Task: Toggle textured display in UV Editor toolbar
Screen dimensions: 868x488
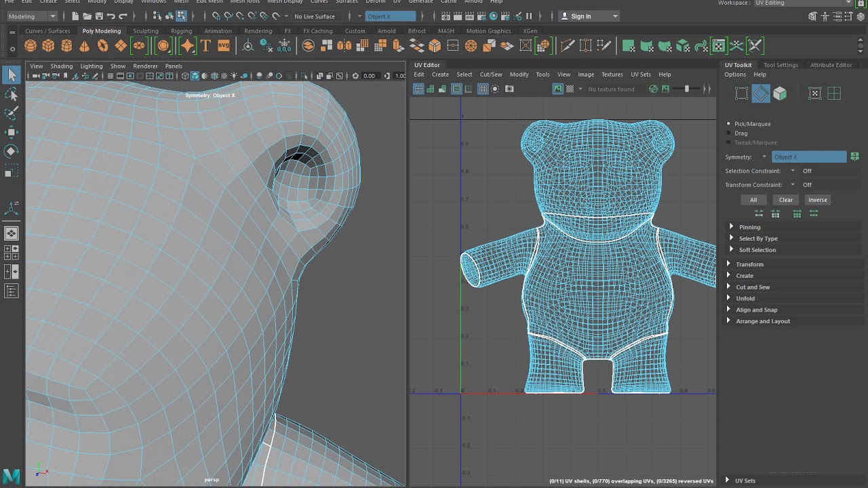Action: 557,89
